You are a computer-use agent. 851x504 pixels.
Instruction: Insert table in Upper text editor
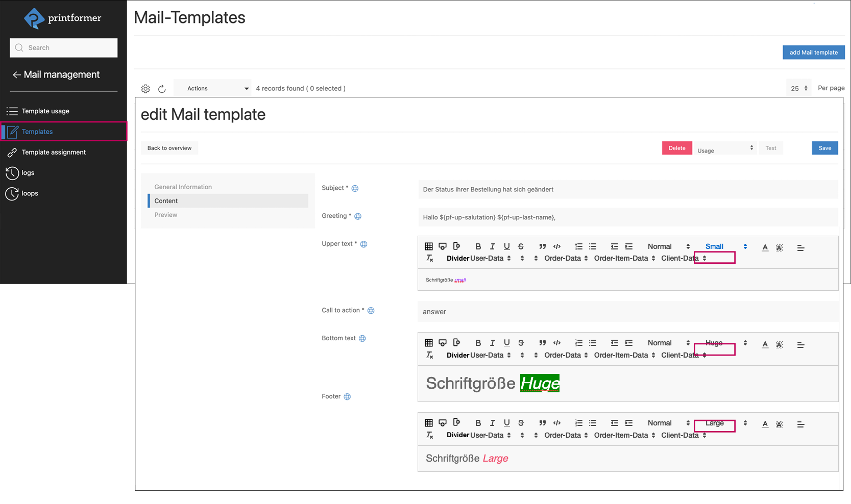[429, 247]
